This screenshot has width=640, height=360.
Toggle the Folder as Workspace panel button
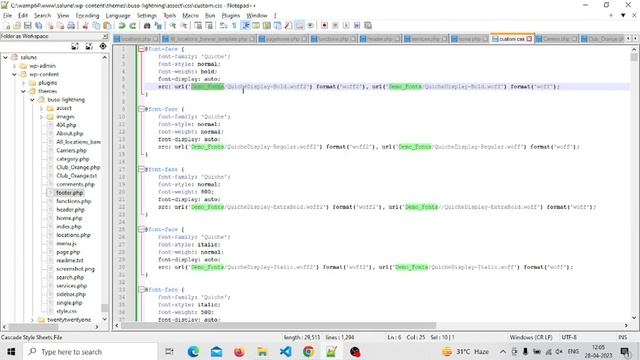pyautogui.click(x=299, y=26)
